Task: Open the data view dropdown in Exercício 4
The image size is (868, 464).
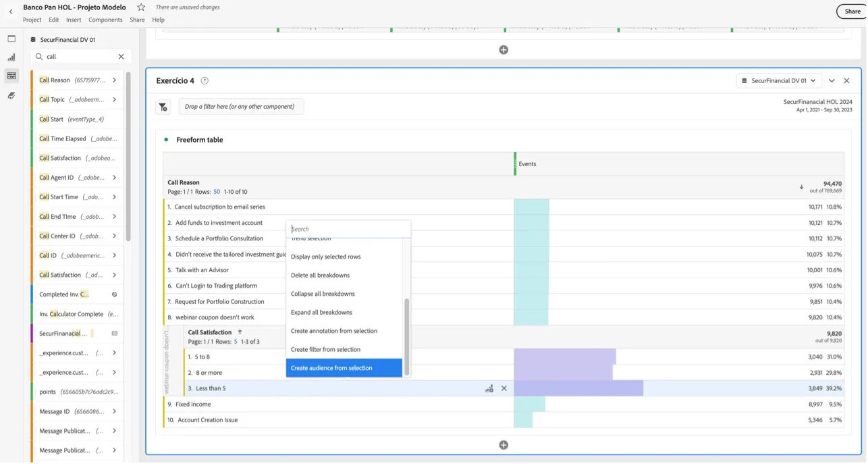Action: pyautogui.click(x=779, y=81)
